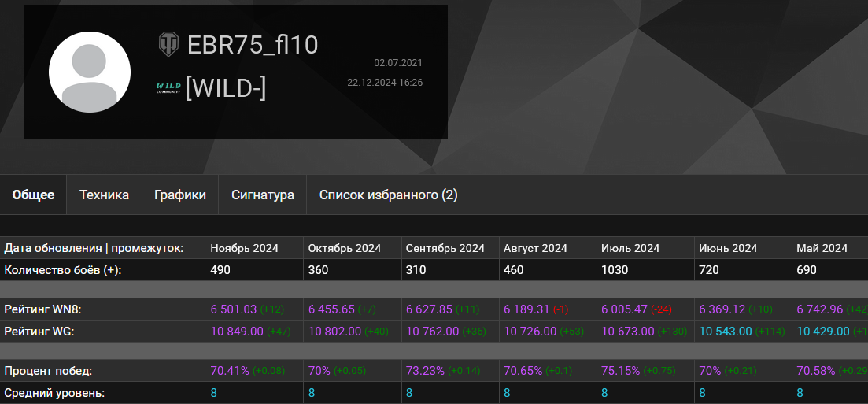Open the EBR75_fl10 player name link

tap(253, 45)
